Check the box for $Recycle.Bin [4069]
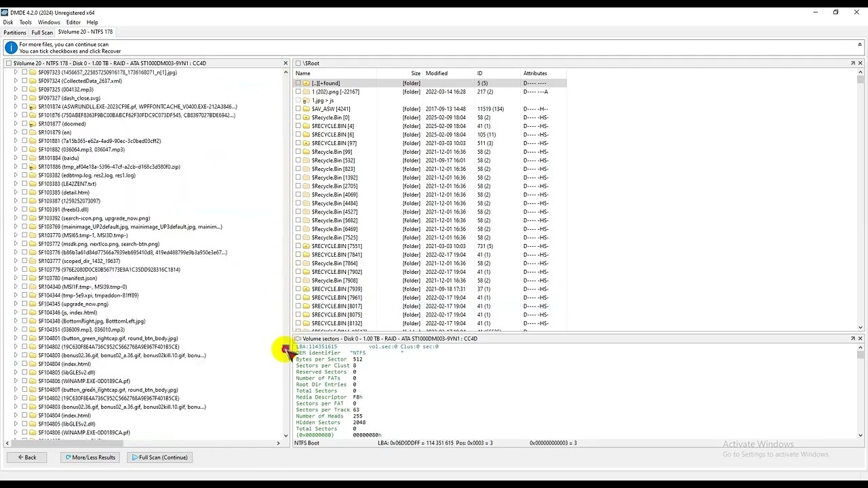The width and height of the screenshot is (868, 488). tap(298, 195)
